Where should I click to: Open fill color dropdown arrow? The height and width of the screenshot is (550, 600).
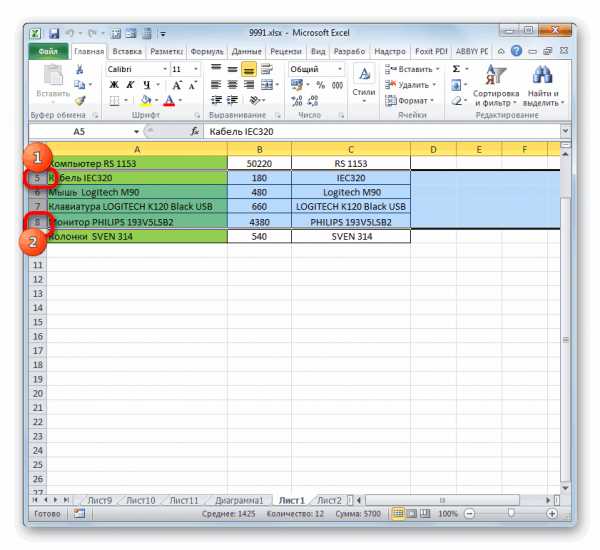tap(157, 101)
